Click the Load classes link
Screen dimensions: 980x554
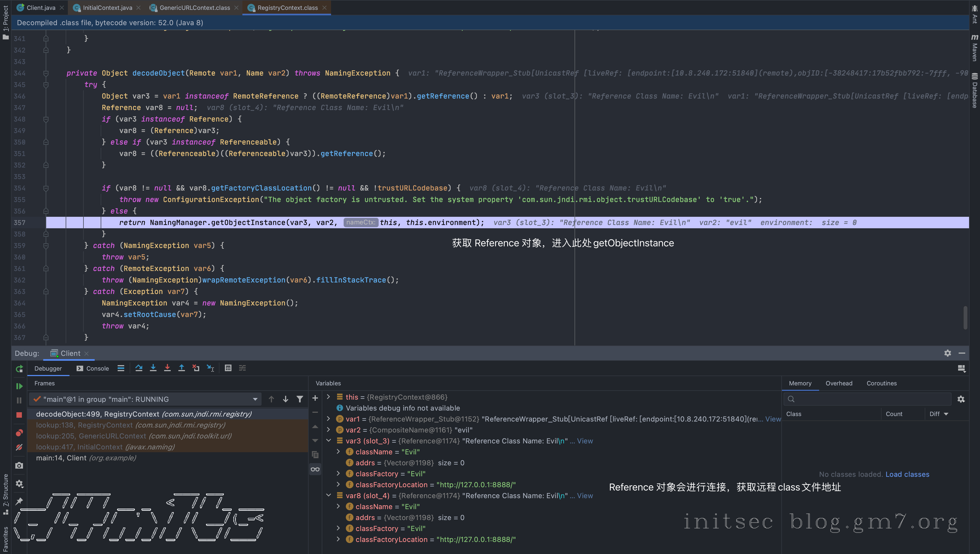click(907, 474)
